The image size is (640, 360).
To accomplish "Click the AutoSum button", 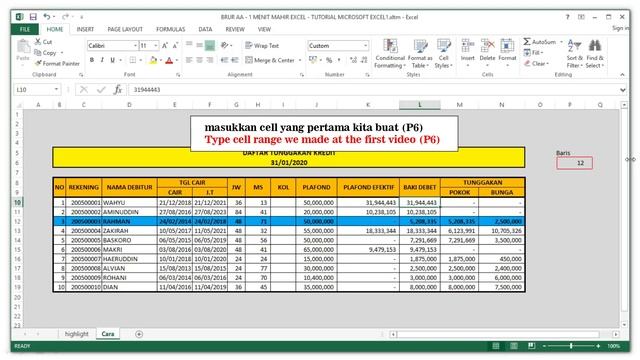I will pos(540,42).
